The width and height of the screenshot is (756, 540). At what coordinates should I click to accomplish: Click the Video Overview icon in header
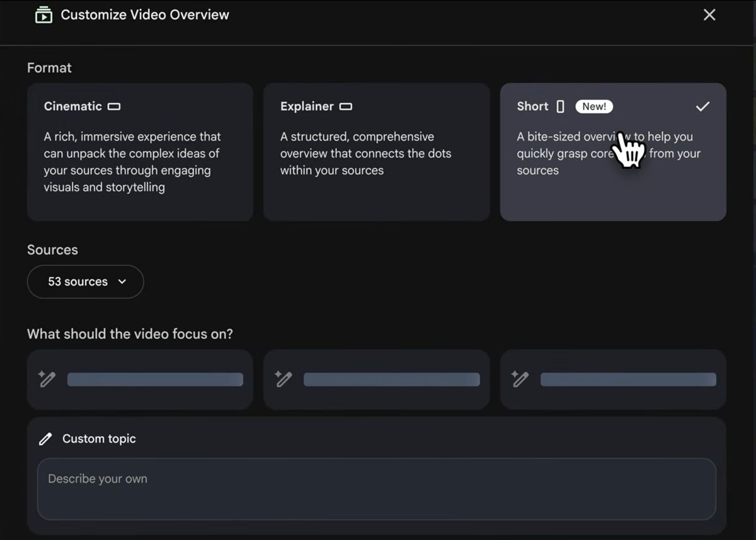pos(43,14)
